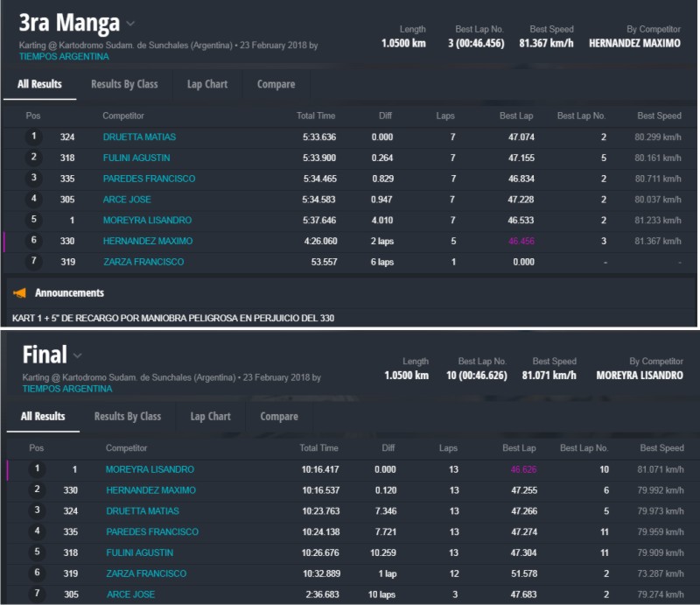Screen dimensions: 700x605
Task: Open MOREYRA LISANDRO in Final results
Action: [150, 469]
